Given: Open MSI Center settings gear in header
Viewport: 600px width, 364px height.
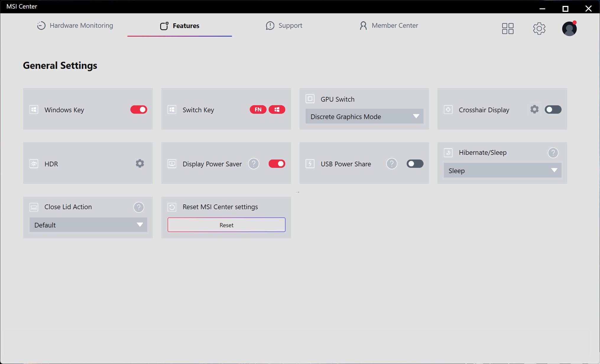Looking at the screenshot, I should pos(539,29).
